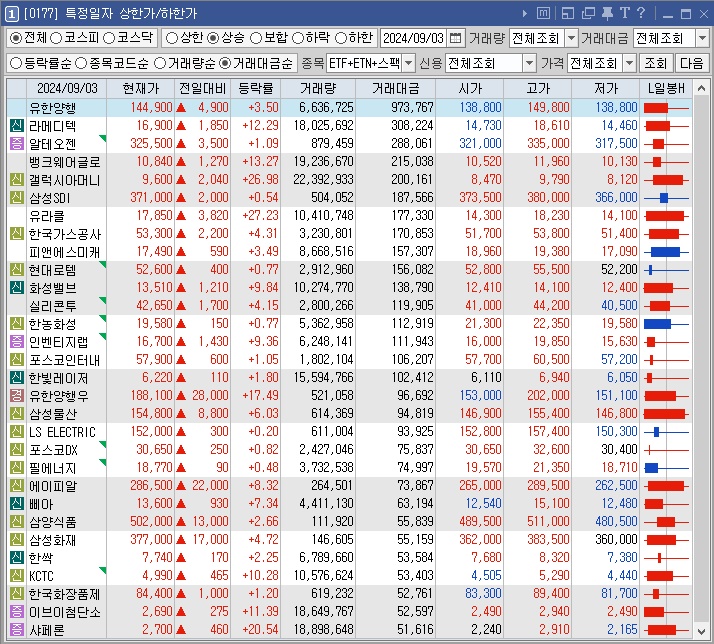
Task: Select the 상한 radio button
Action: click(172, 38)
